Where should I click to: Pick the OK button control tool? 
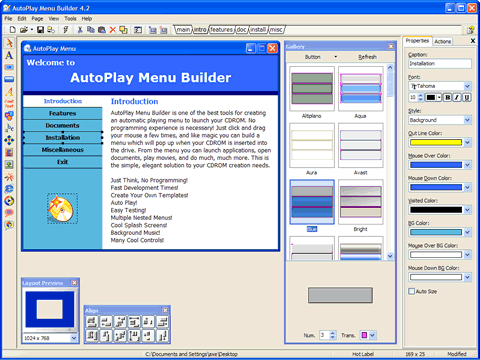point(9,67)
